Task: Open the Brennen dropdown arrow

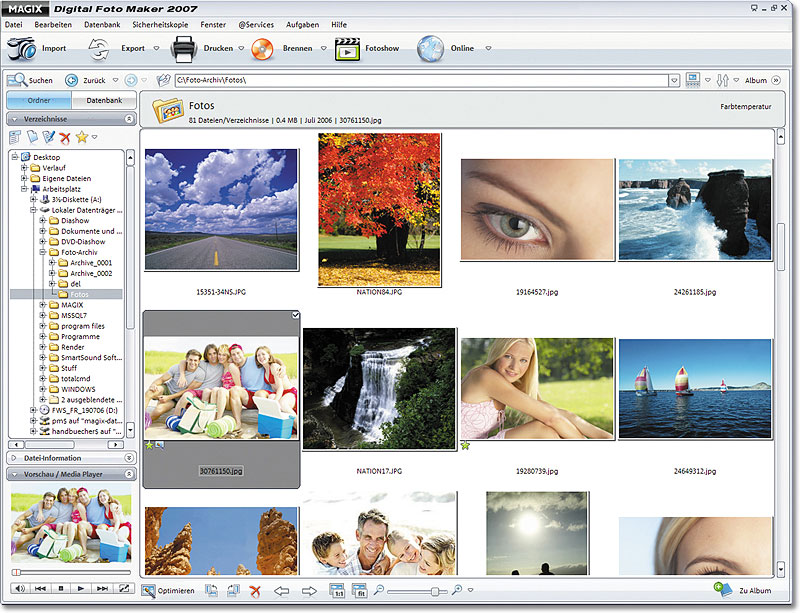Action: tap(323, 48)
